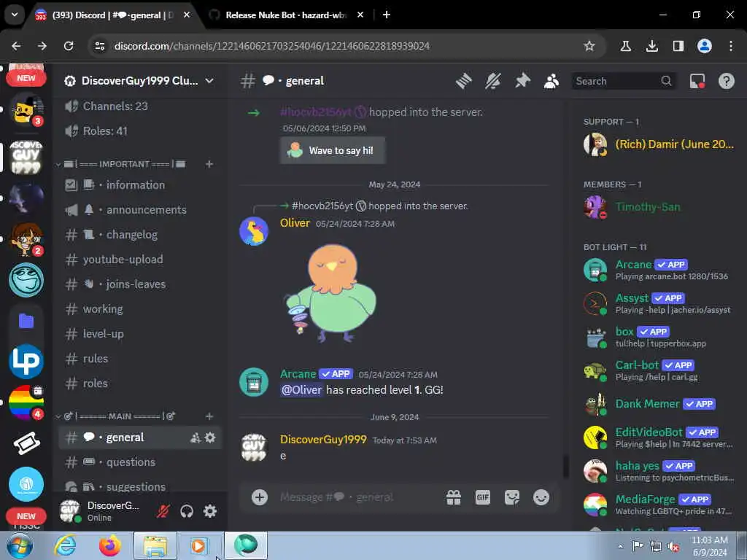Open the Help question mark icon
The height and width of the screenshot is (560, 747).
tap(727, 81)
